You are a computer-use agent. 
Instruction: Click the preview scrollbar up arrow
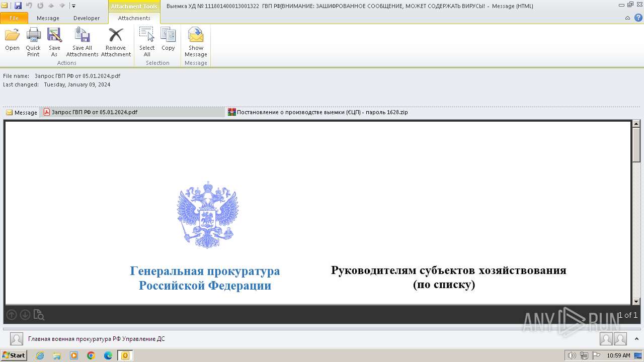[x=636, y=124]
